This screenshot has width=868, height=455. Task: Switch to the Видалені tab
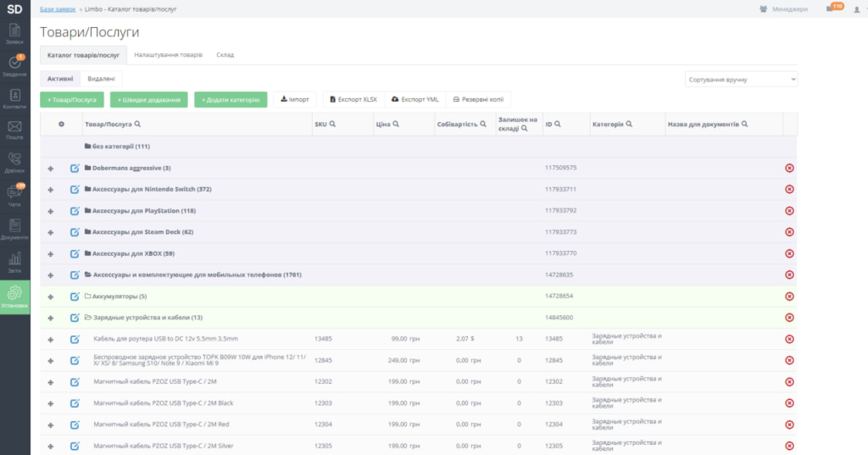click(x=102, y=78)
